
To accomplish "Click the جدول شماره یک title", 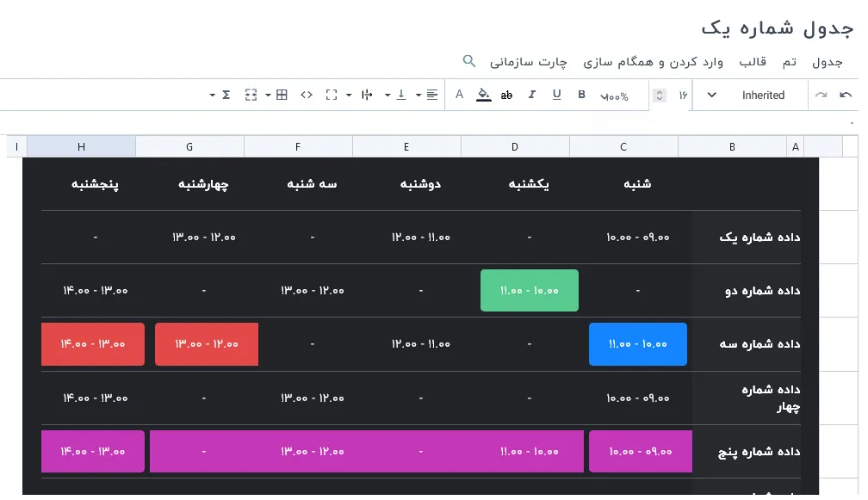I will tap(778, 28).
